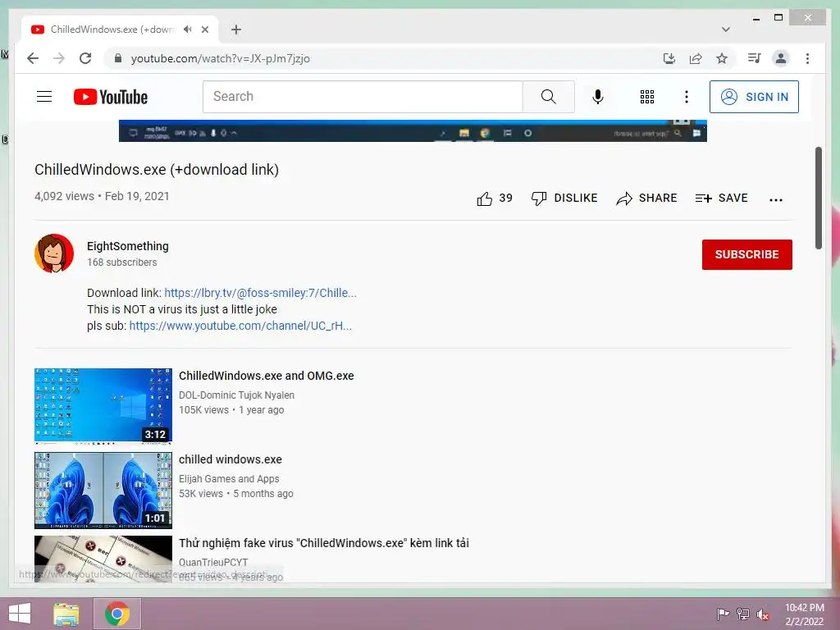Open 'ChilledWindows.exe and OMG.exe' title
This screenshot has width=840, height=630.
pos(267,376)
